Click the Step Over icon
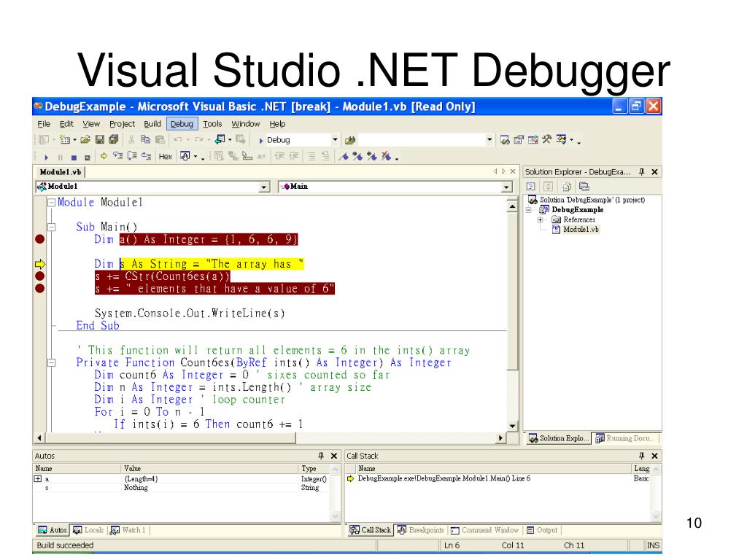The width and height of the screenshot is (747, 560). (x=132, y=156)
